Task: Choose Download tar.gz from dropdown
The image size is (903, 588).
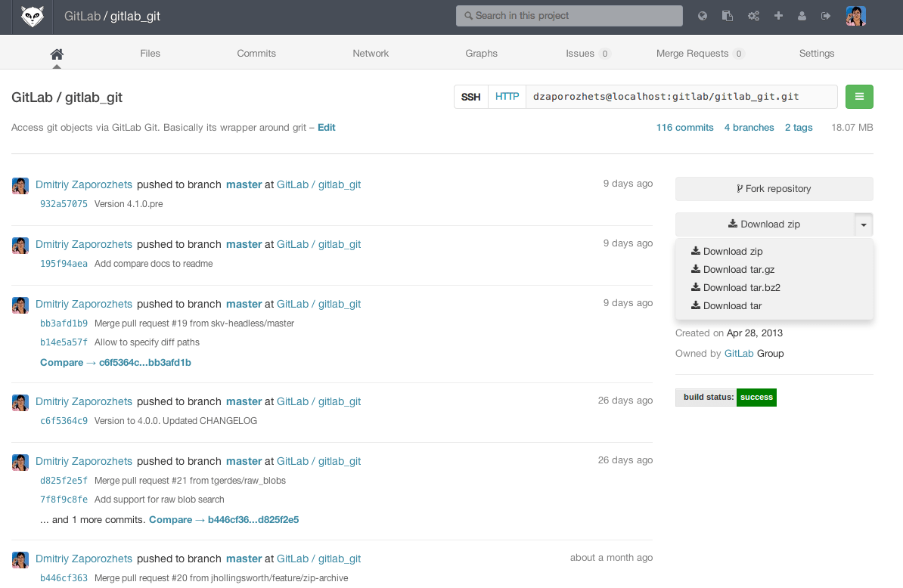Action: click(738, 270)
